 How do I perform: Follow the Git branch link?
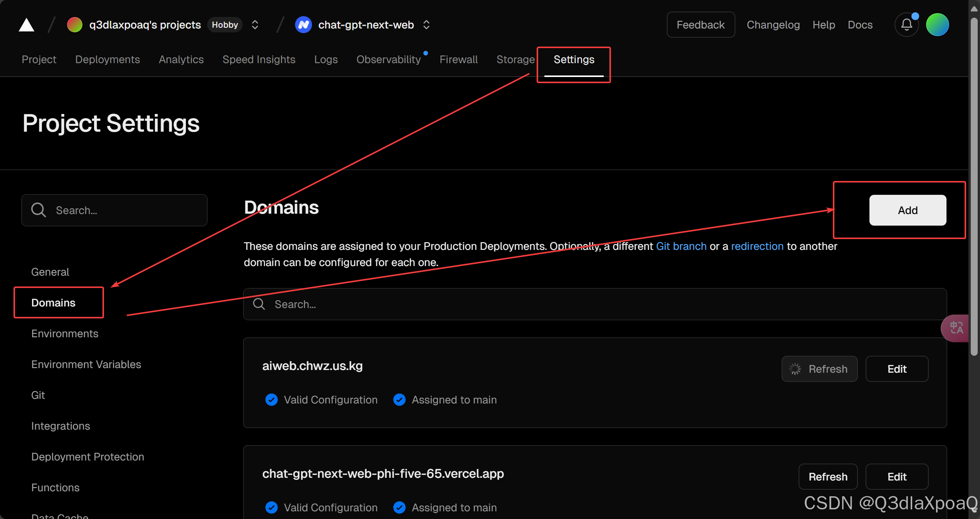(681, 246)
